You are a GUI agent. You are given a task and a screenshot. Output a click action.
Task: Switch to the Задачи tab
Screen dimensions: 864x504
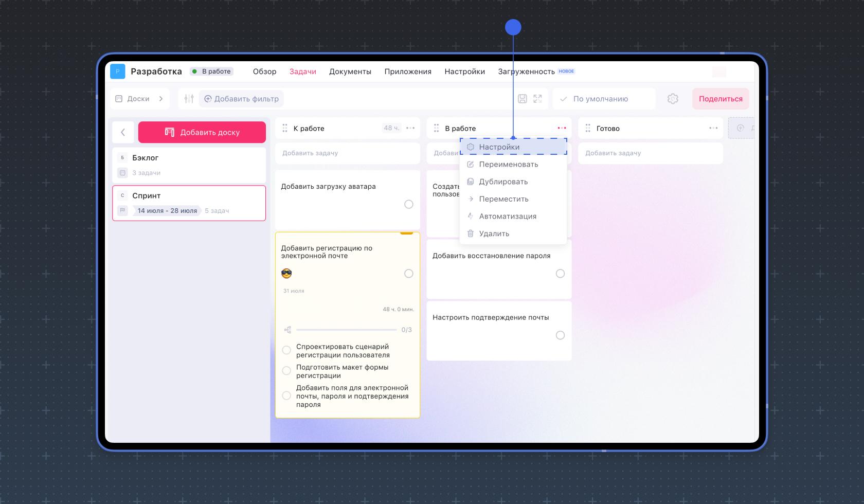303,71
